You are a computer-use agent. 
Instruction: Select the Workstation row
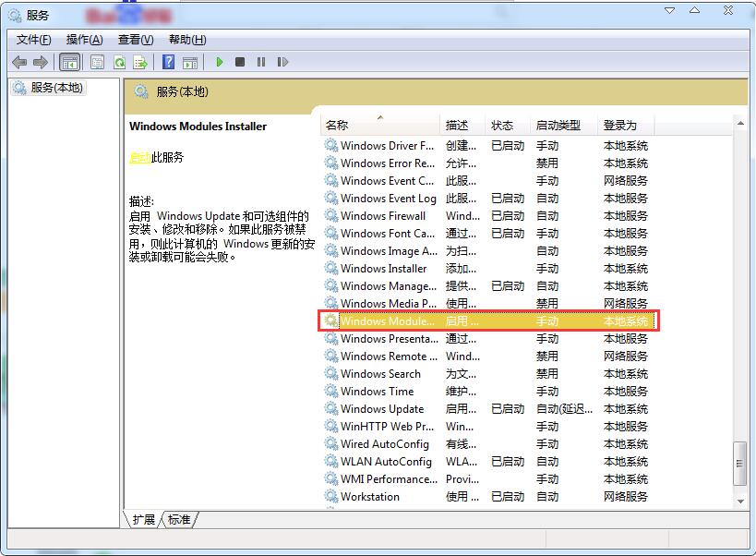(x=488, y=497)
